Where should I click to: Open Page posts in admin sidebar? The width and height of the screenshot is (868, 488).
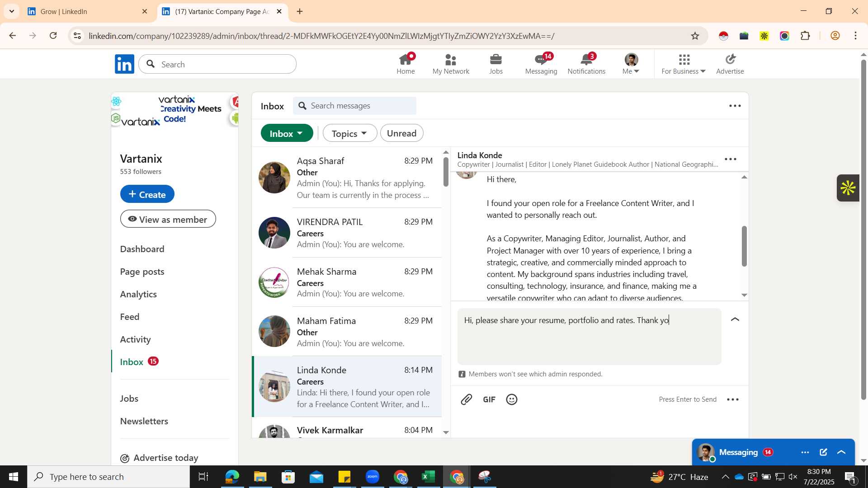pos(142,272)
